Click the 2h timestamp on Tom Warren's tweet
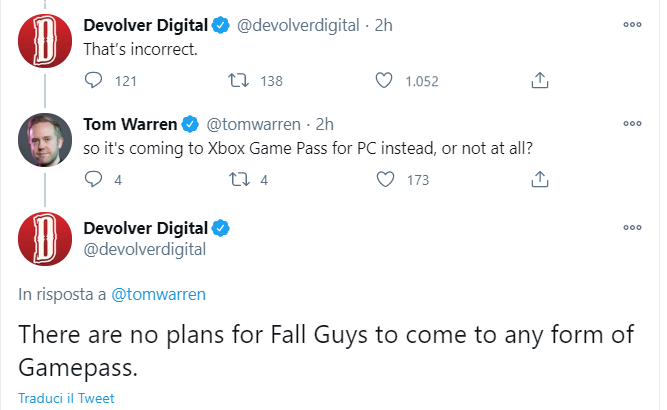 tap(323, 124)
